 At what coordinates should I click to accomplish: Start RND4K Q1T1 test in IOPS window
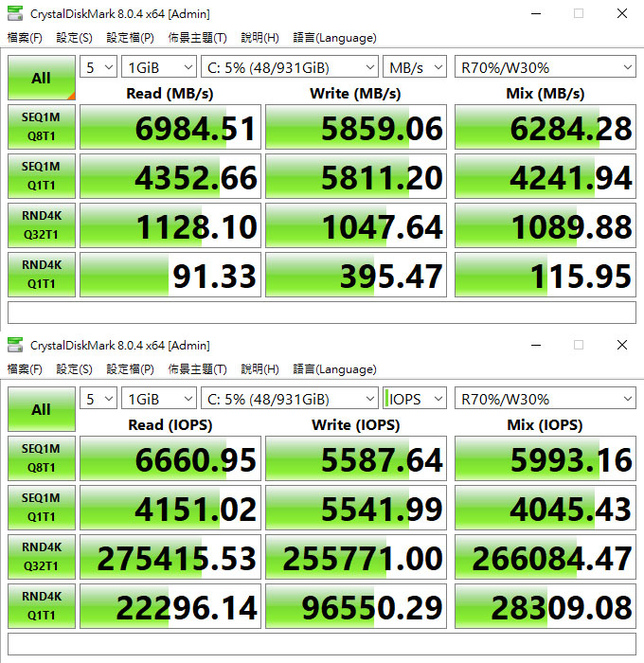coord(42,606)
